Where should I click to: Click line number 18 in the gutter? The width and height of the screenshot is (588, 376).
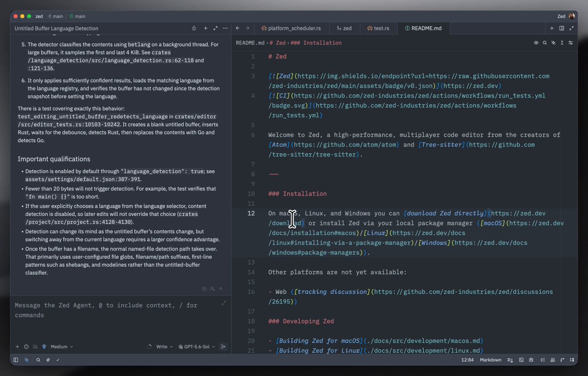(x=251, y=321)
